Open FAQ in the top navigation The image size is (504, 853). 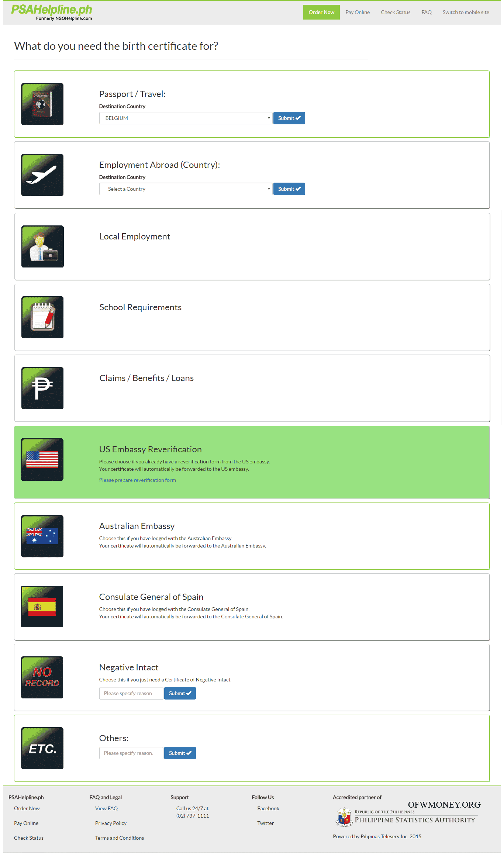pyautogui.click(x=427, y=12)
